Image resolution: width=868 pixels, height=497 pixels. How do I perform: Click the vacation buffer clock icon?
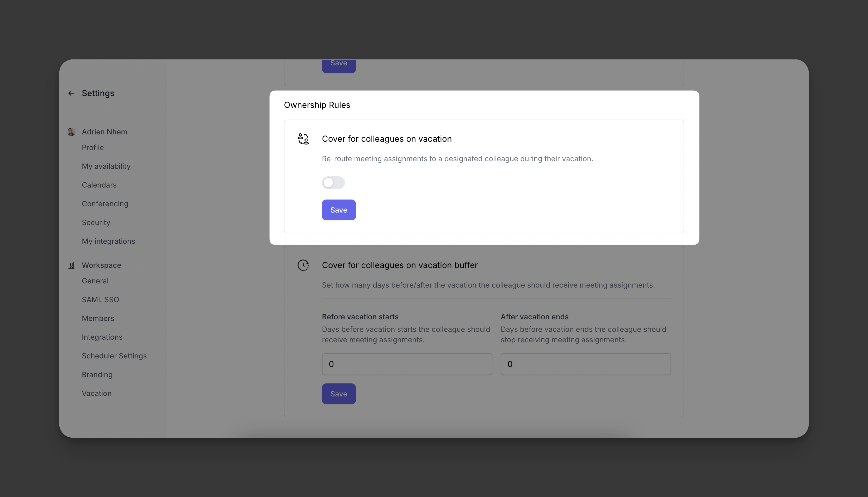[x=303, y=265]
